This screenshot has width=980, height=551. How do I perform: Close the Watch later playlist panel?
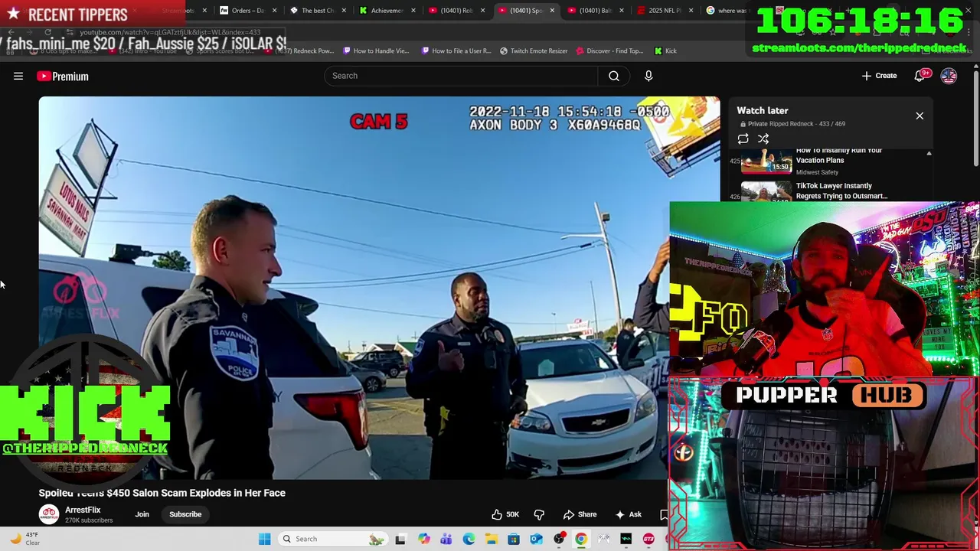tap(920, 116)
